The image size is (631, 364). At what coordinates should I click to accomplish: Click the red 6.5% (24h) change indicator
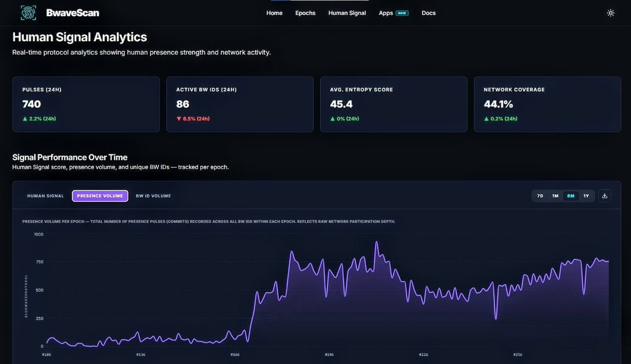[193, 119]
